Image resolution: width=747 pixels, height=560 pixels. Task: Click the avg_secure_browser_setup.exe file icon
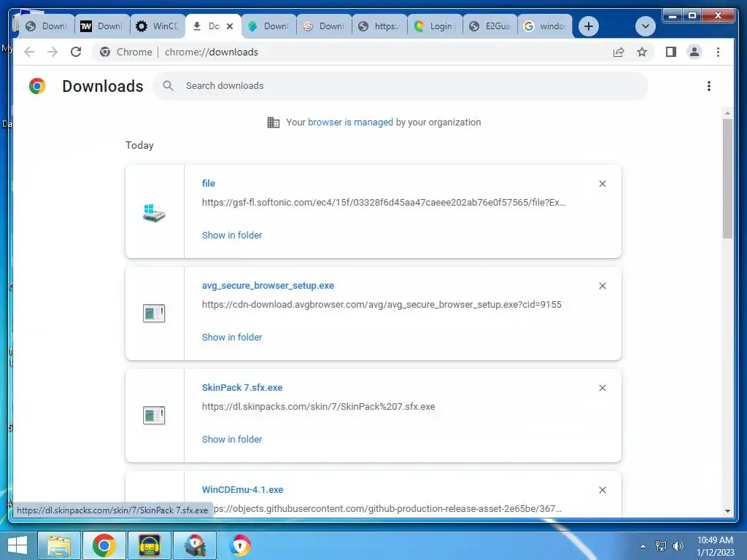(x=154, y=314)
